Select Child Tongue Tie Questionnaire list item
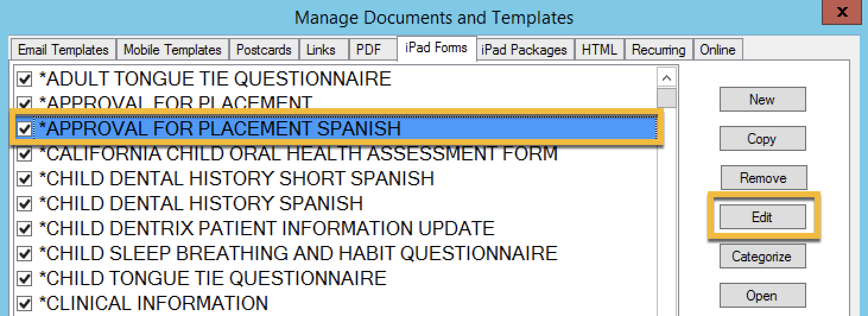 click(213, 278)
